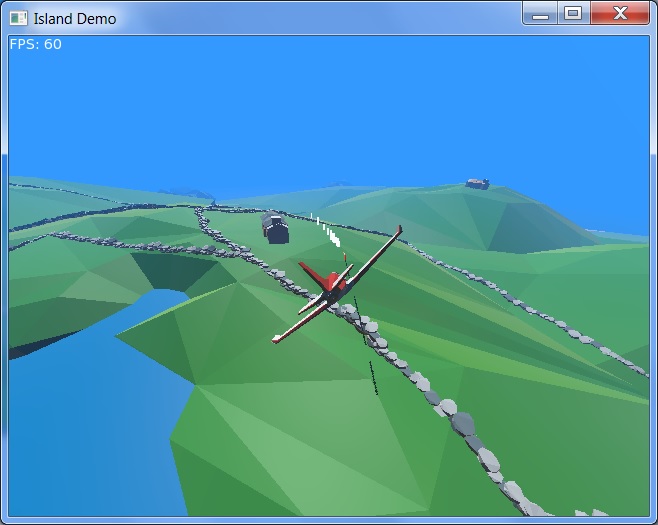The height and width of the screenshot is (525, 658).
Task: Click the stone path junction near horizon
Action: point(201,209)
